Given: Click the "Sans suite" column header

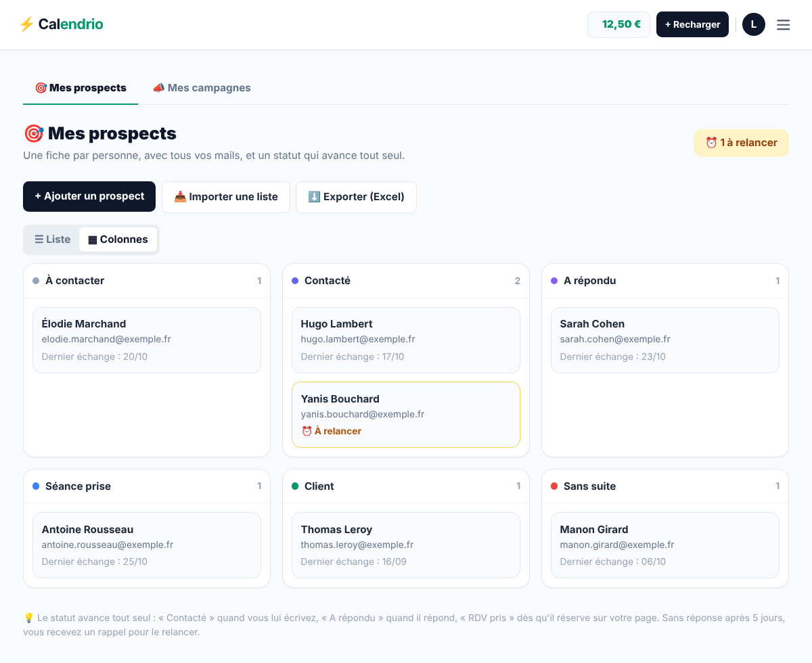Looking at the screenshot, I should coord(665,486).
